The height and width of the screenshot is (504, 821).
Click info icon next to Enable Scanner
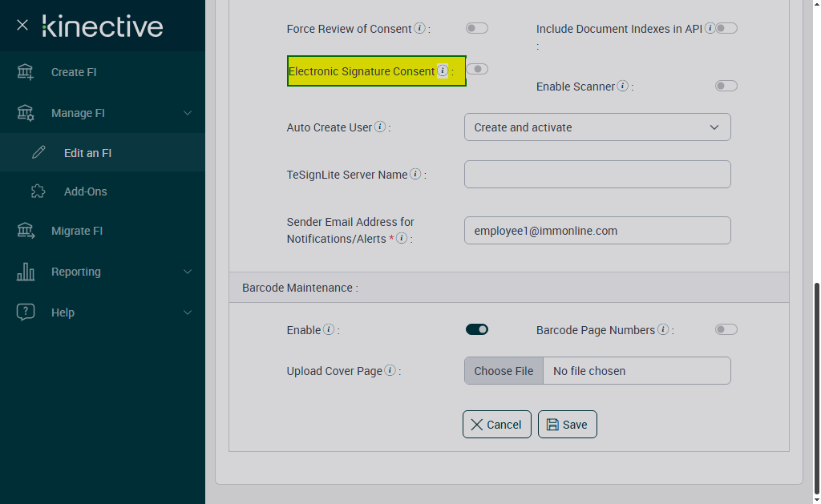[x=622, y=86]
